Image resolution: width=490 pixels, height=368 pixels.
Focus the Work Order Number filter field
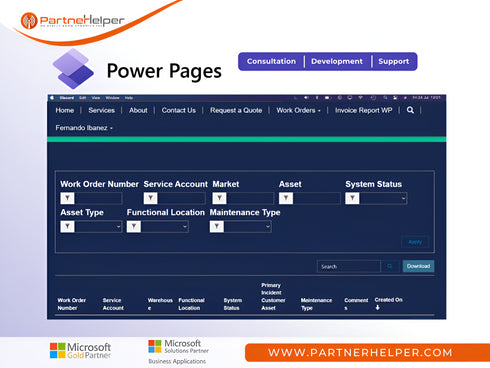click(98, 198)
